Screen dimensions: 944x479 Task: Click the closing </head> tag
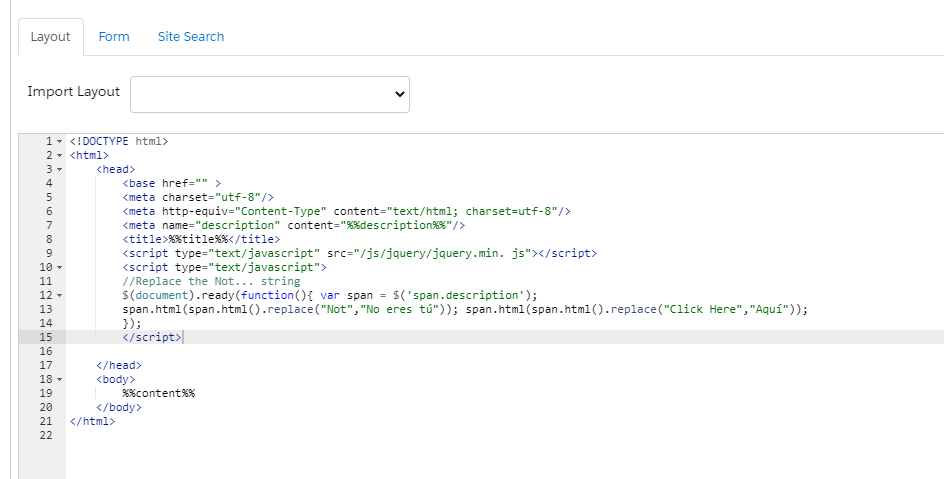(x=119, y=365)
